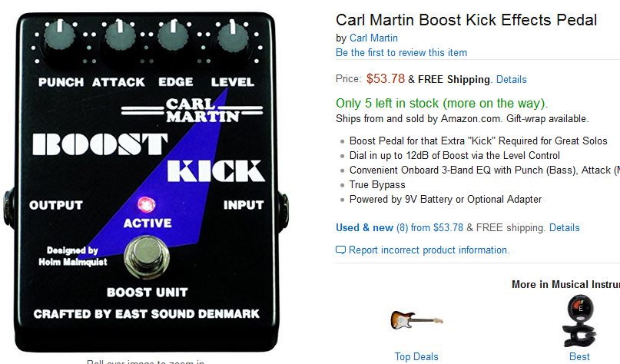The width and height of the screenshot is (620, 364).
Task: Click the $53.78 price
Action: (386, 78)
